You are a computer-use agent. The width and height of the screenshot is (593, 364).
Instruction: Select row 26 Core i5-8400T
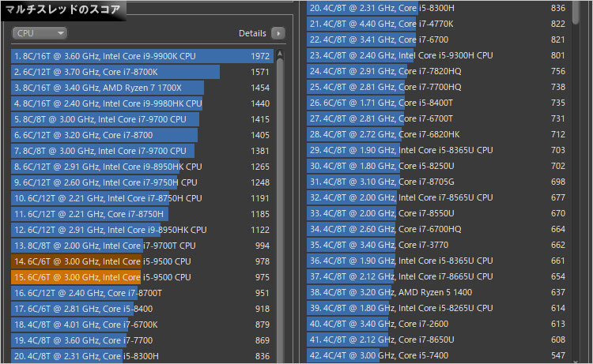(438, 103)
